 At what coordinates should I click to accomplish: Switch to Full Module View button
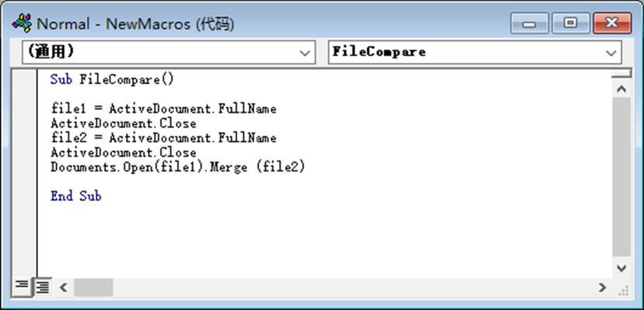pyautogui.click(x=42, y=287)
